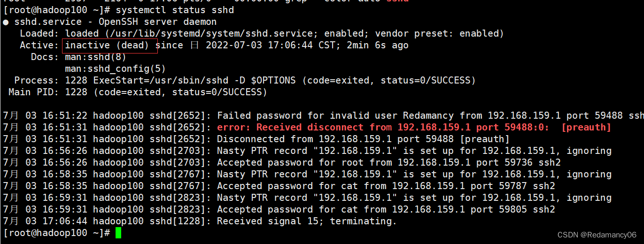Viewport: 644px width, 244px height.
Task: Click the green cursor block at the prompt
Action: tap(118, 233)
